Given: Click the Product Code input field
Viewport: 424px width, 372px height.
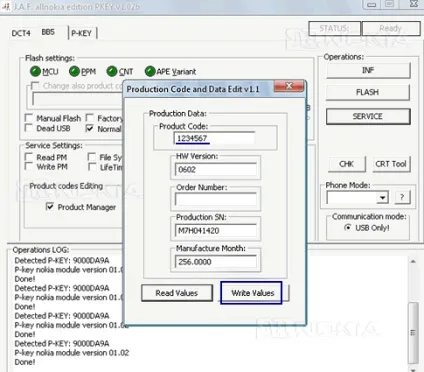Looking at the screenshot, I should pyautogui.click(x=214, y=138).
